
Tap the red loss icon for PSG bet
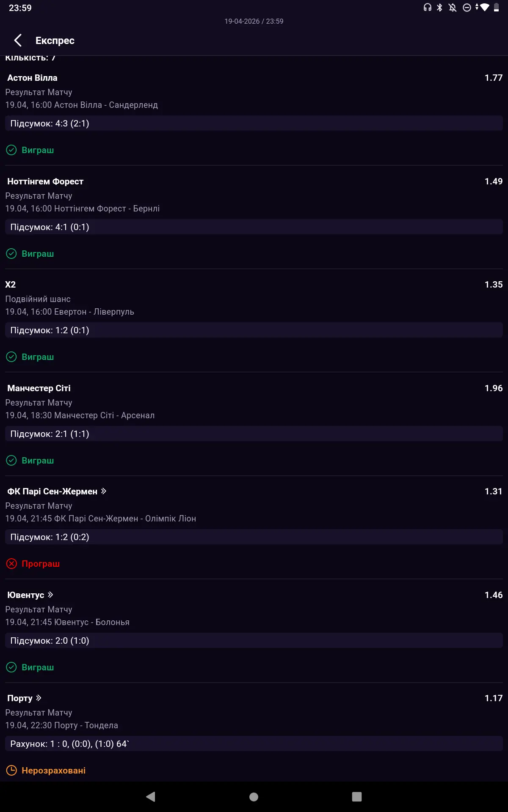11,564
